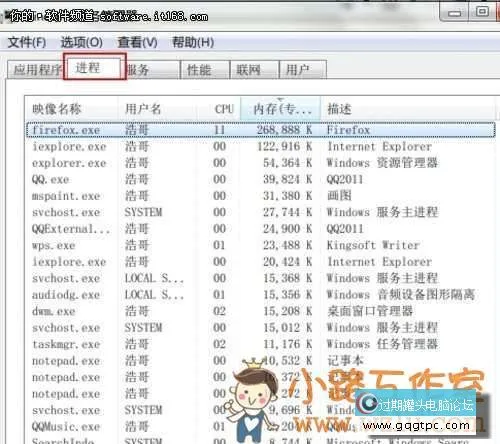Sort processes by the CPU column header
500x444 pixels.
coord(218,109)
